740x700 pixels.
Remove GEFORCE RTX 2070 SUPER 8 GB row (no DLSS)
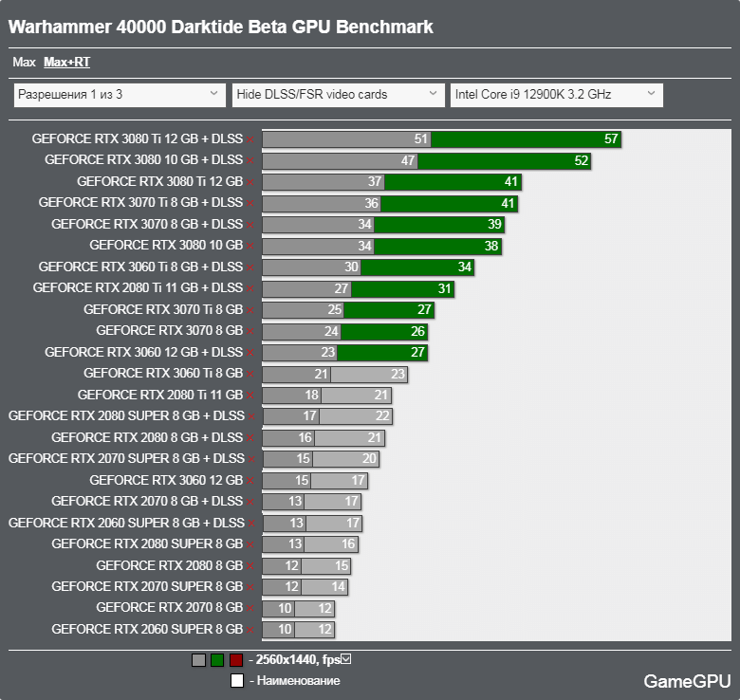(250, 588)
